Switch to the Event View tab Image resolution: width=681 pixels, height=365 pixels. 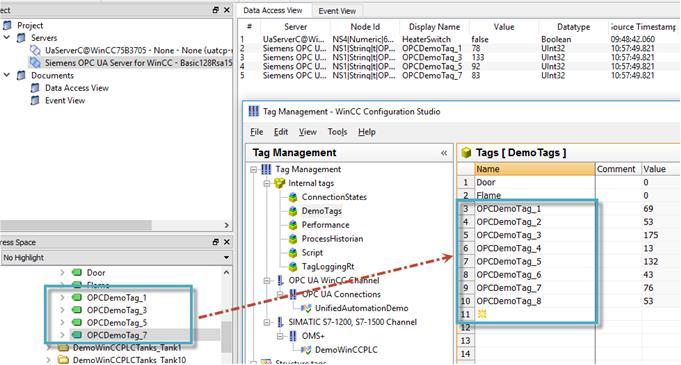pos(337,11)
